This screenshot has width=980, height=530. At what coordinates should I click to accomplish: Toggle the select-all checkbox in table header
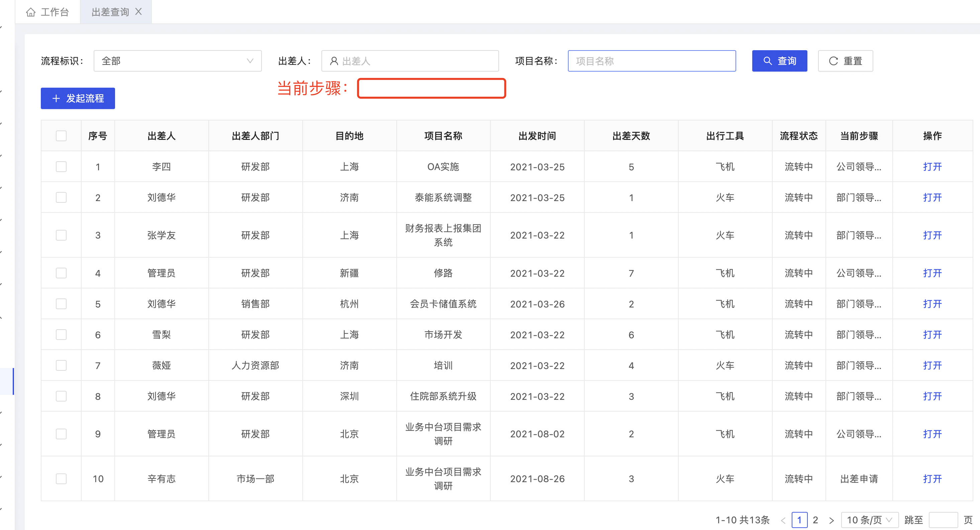[x=61, y=136]
